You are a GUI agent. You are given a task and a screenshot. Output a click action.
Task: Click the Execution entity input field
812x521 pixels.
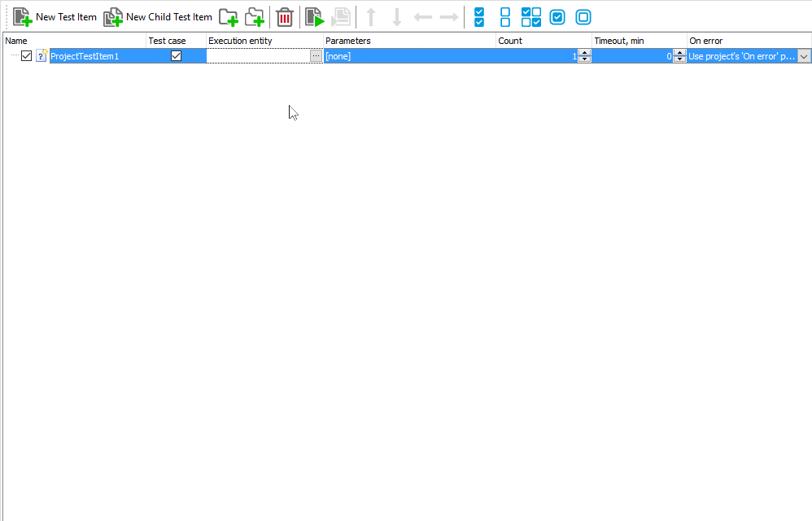[x=258, y=56]
